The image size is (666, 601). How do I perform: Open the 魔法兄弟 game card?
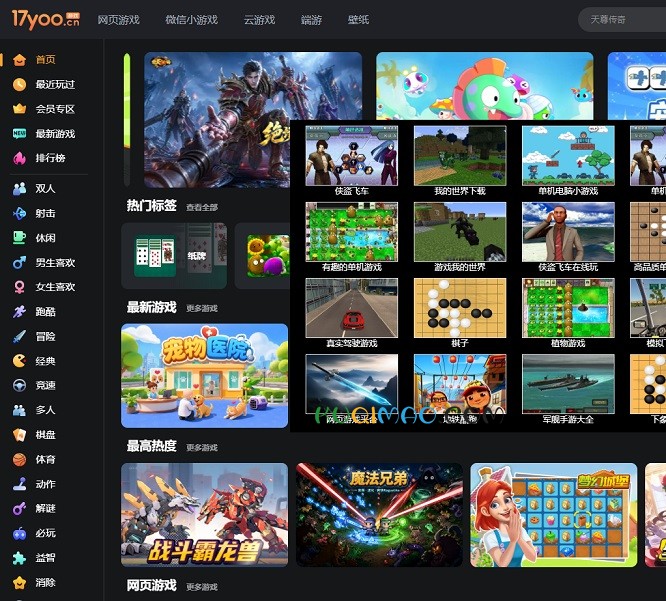click(379, 515)
